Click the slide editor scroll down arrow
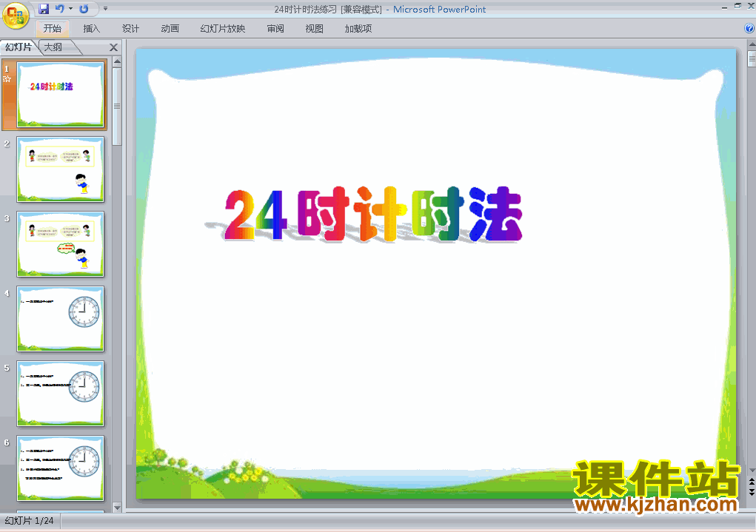Viewport: 756px width, 532px height. coord(752,471)
